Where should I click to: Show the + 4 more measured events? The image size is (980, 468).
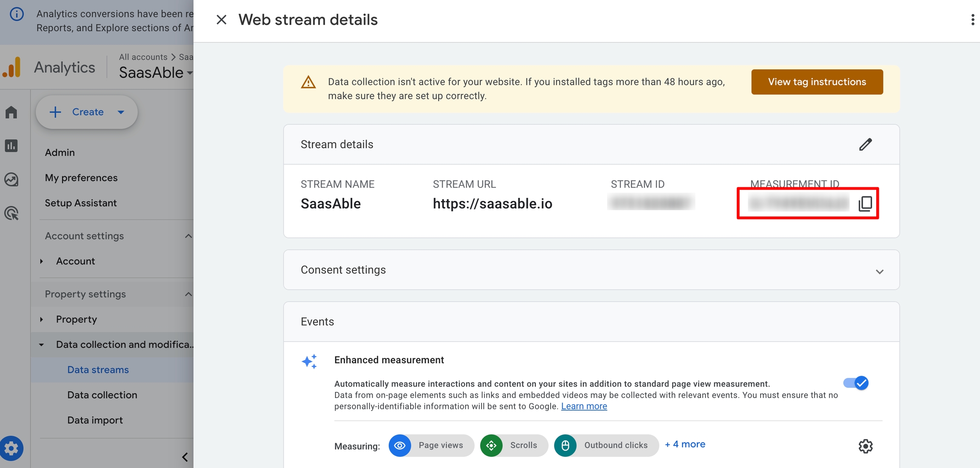685,444
